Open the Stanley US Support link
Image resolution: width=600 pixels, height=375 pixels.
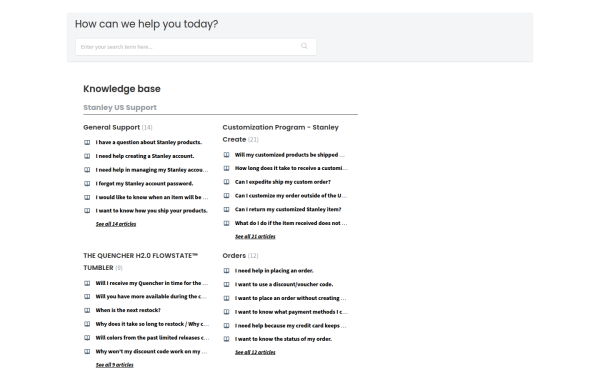tap(120, 108)
